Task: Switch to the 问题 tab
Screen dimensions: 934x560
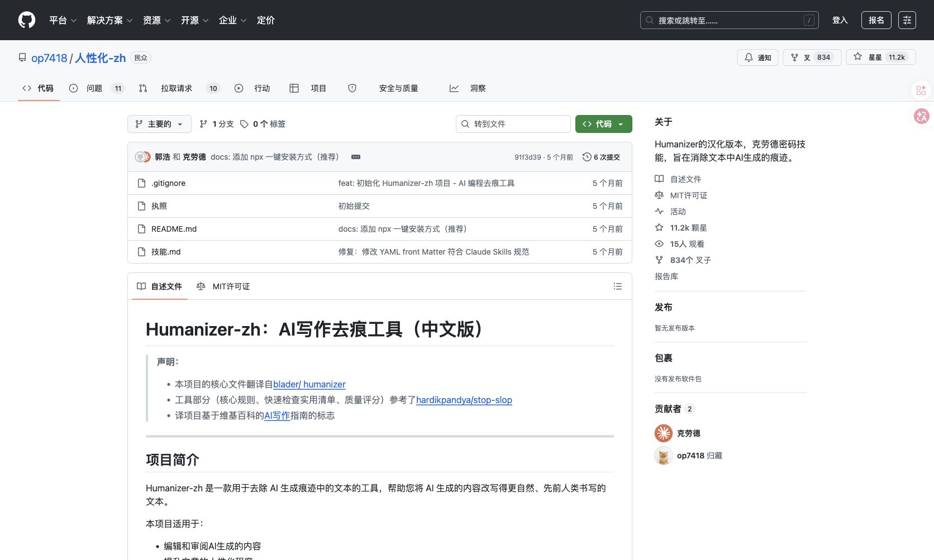Action: (96, 88)
